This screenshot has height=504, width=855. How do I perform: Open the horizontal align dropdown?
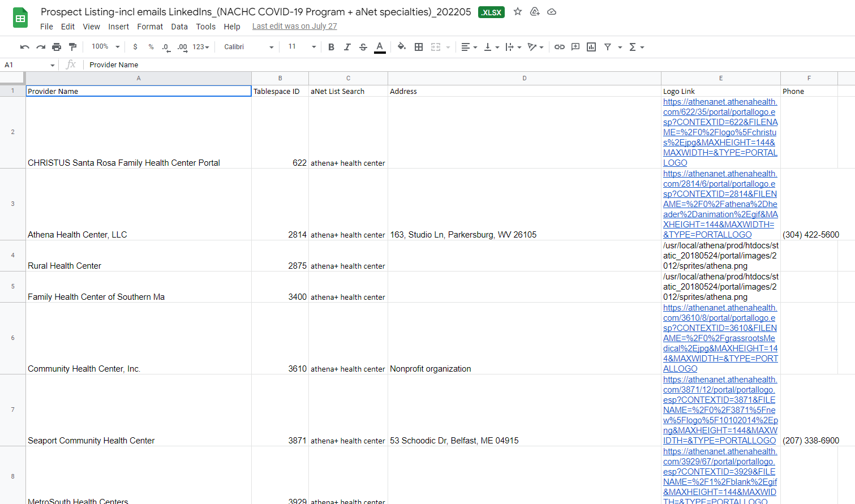tap(469, 47)
